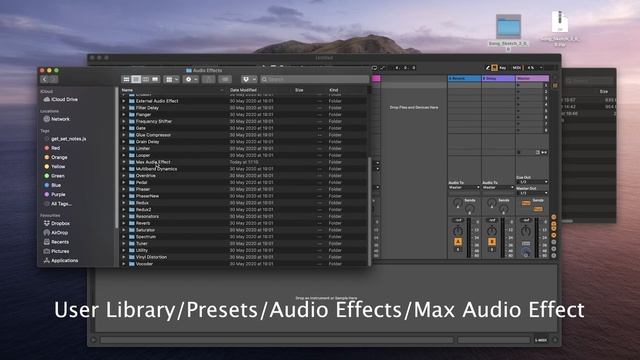Image resolution: width=640 pixels, height=360 pixels.
Task: Open Recents in the sidebar
Action: 56,242
